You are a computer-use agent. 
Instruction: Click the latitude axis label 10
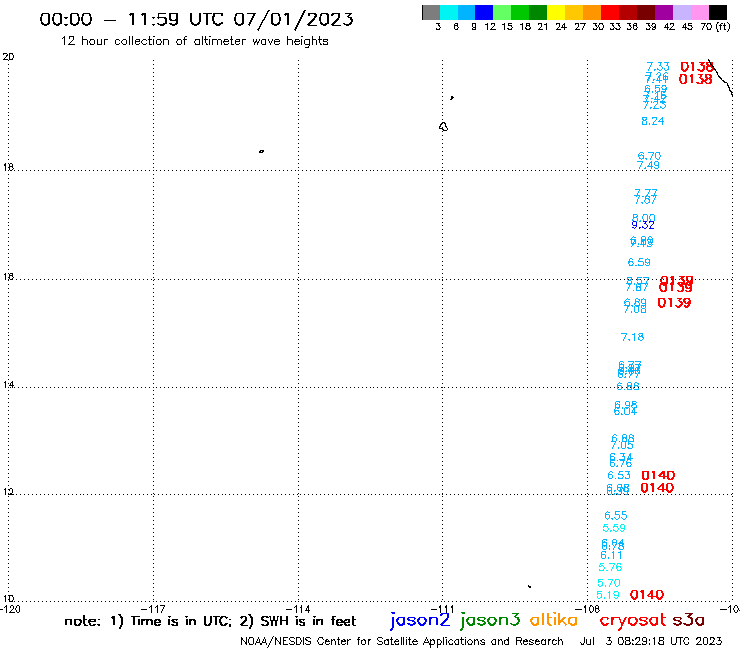point(8,599)
